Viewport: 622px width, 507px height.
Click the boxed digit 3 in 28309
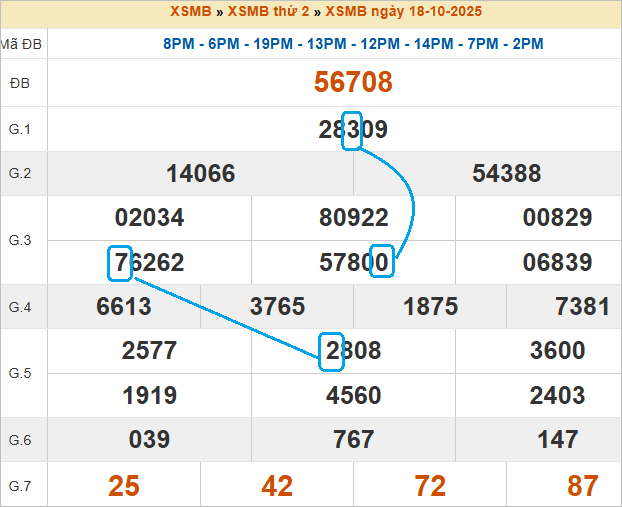click(352, 130)
